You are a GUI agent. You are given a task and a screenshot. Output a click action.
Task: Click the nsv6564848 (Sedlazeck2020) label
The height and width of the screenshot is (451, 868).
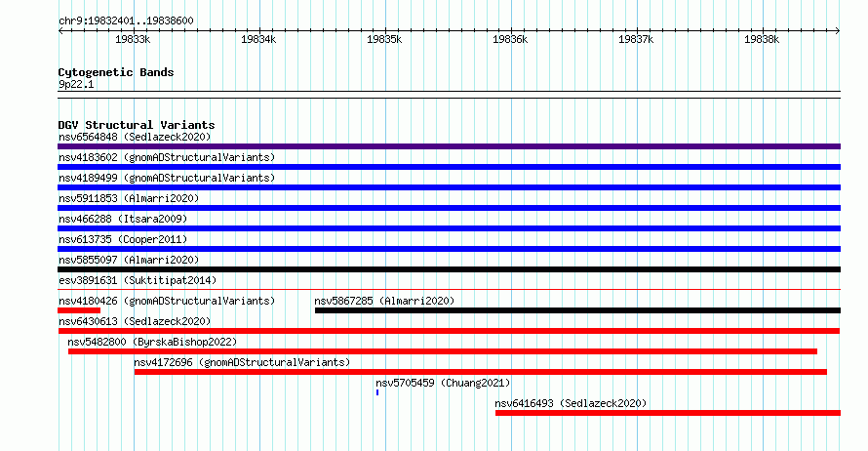point(135,137)
